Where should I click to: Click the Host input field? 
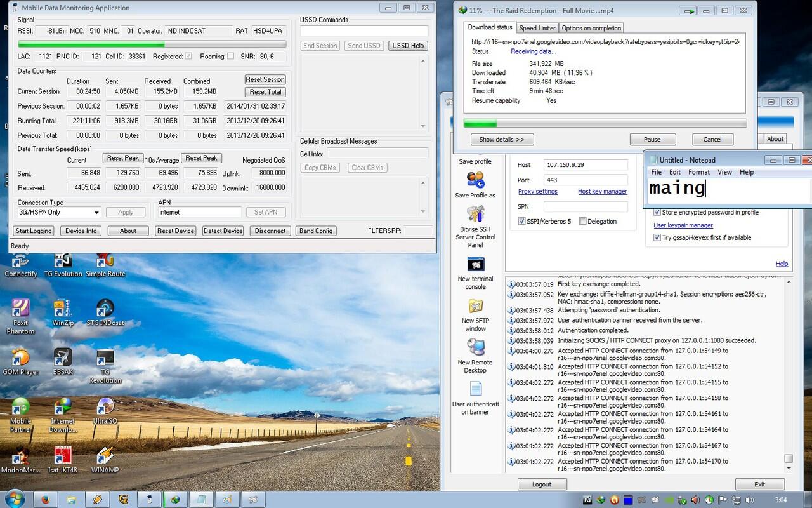click(x=586, y=164)
